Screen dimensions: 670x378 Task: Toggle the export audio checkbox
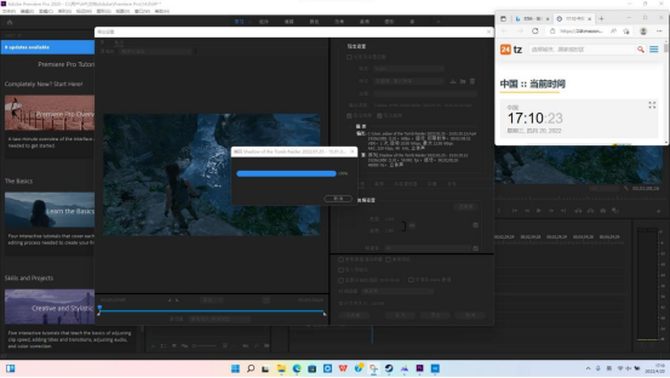point(379,116)
